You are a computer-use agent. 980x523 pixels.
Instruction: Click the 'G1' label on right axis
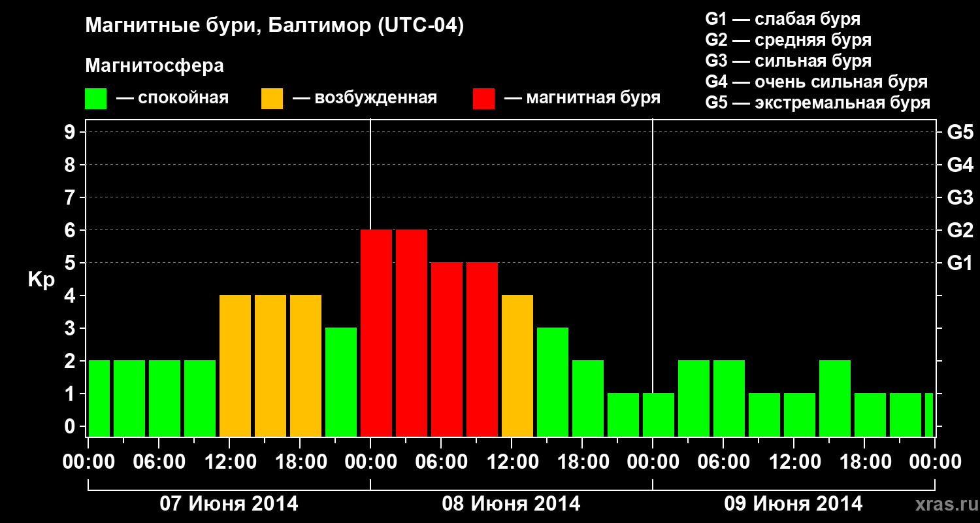pyautogui.click(x=960, y=263)
